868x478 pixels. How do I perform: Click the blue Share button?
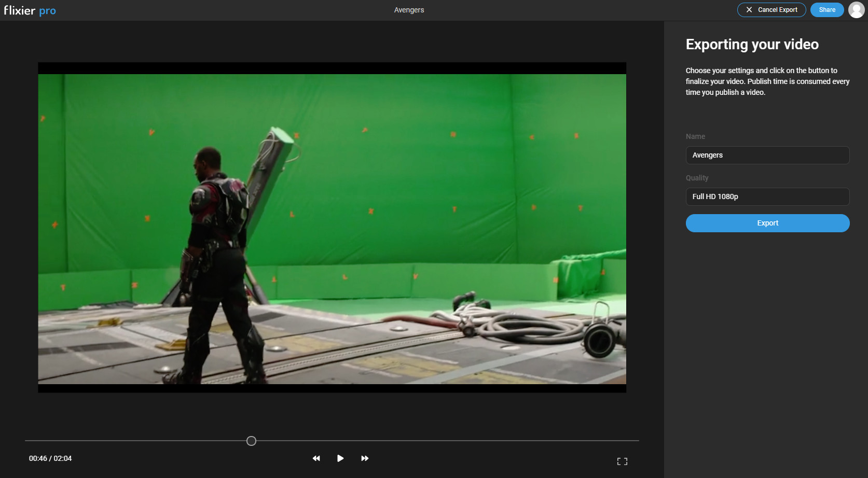tap(826, 10)
